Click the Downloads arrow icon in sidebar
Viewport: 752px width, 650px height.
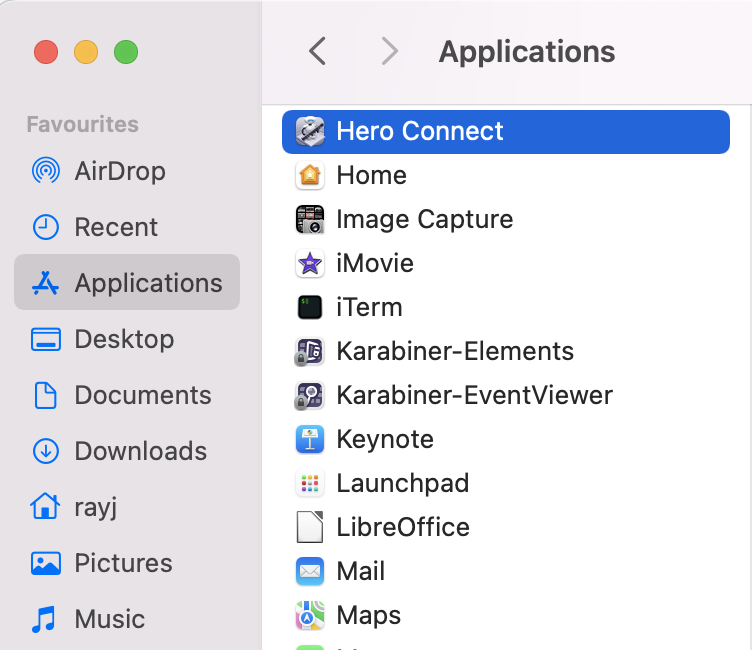click(x=46, y=451)
